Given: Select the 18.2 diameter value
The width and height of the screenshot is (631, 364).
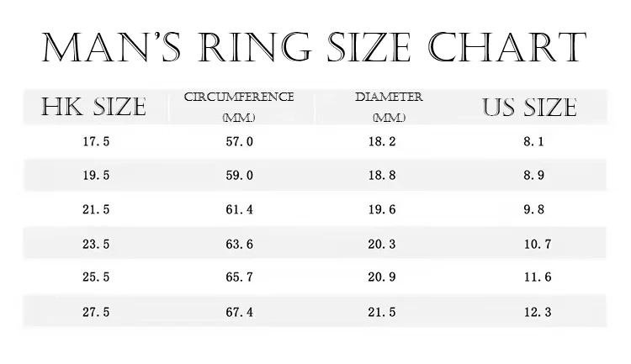Looking at the screenshot, I should tap(382, 141).
